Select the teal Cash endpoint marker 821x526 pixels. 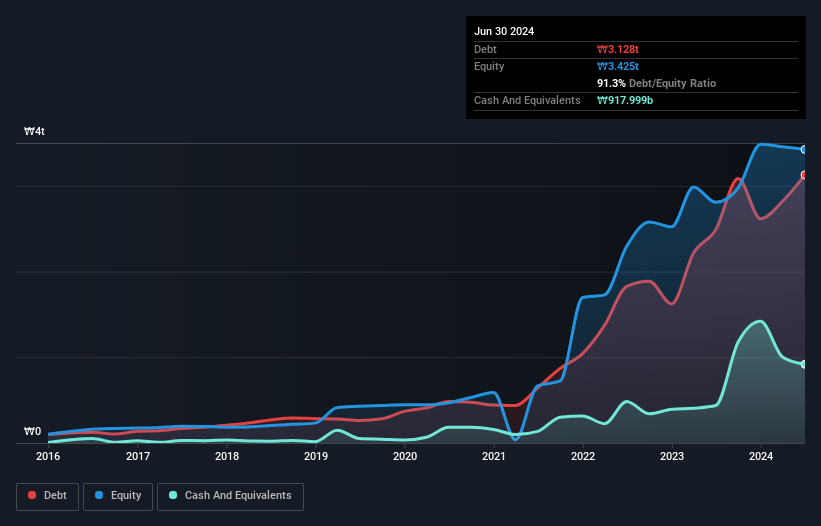804,364
